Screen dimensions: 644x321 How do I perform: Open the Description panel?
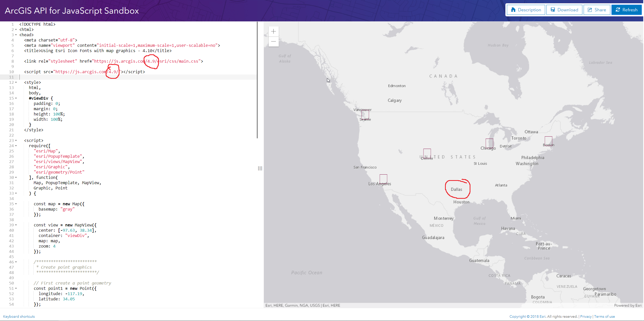pos(526,10)
